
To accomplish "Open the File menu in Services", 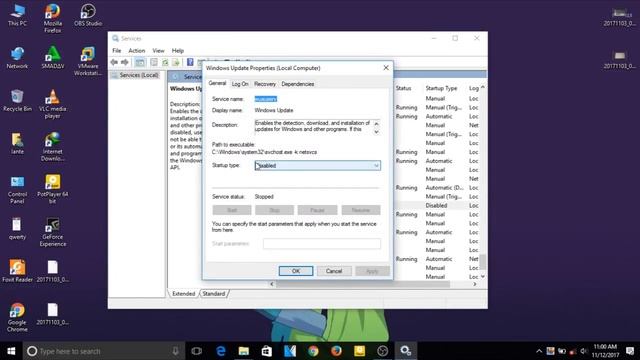I will click(x=117, y=51).
